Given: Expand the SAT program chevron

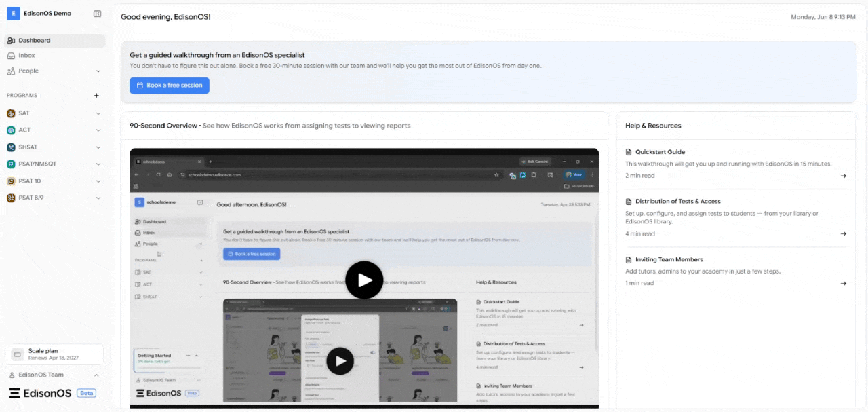Looking at the screenshot, I should pyautogui.click(x=98, y=113).
